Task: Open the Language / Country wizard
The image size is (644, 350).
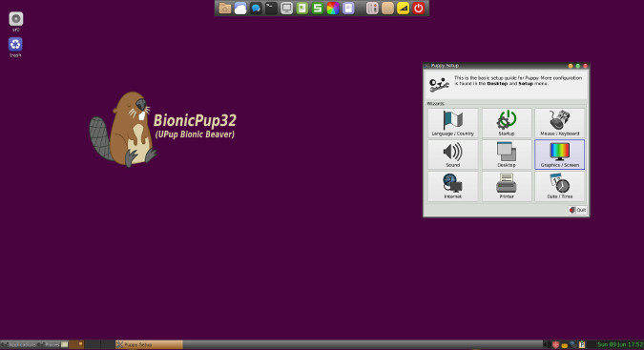Action: pyautogui.click(x=452, y=123)
